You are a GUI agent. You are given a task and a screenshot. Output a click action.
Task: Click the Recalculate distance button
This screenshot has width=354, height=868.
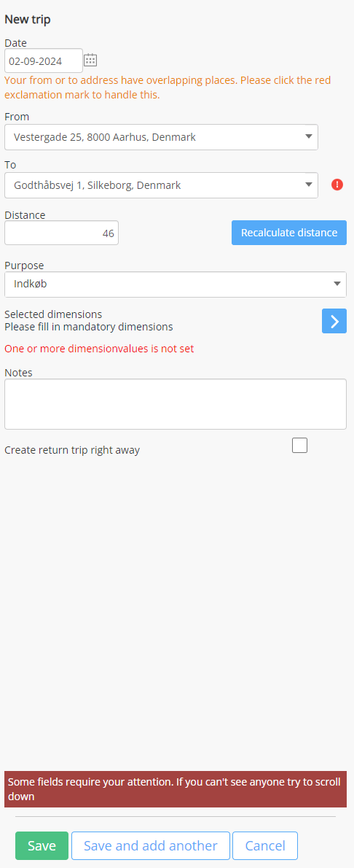[288, 233]
